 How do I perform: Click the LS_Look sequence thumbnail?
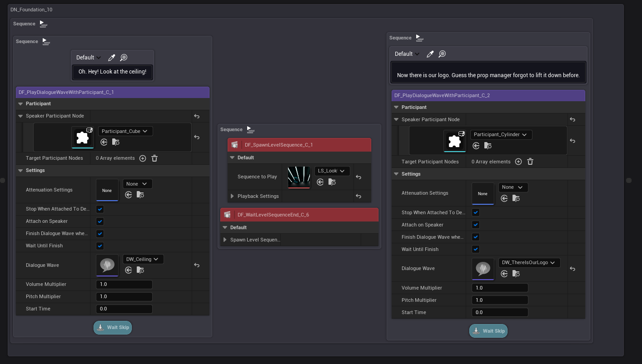point(299,177)
